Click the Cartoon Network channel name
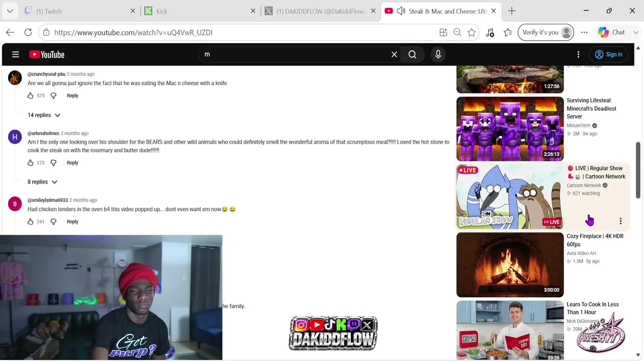The height and width of the screenshot is (362, 644). 584,186
